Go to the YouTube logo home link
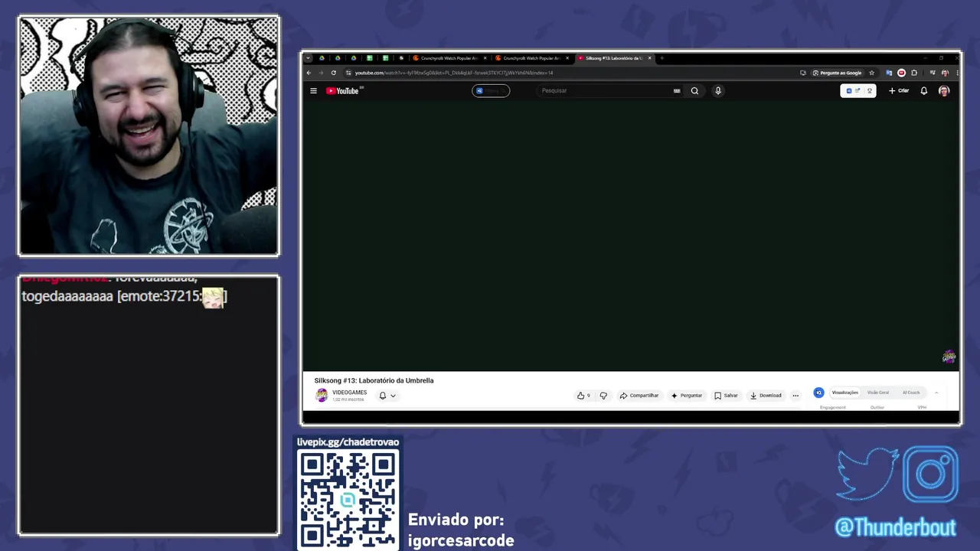980x551 pixels. coord(344,90)
